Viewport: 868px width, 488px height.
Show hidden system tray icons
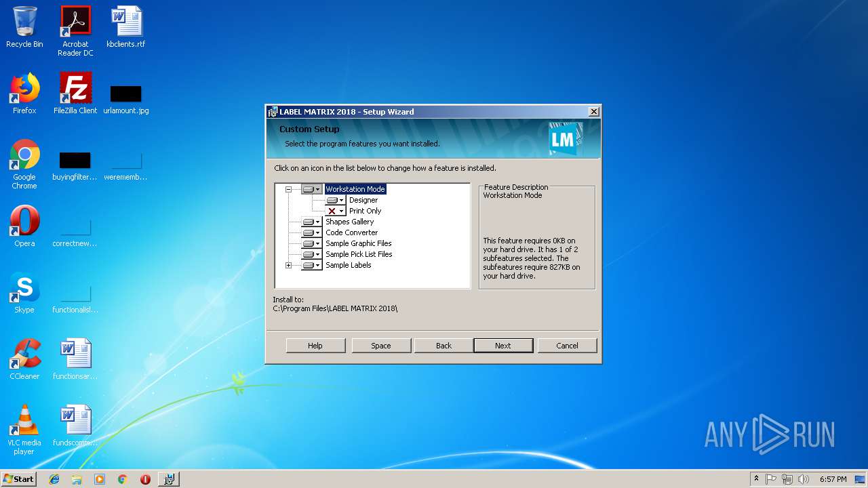click(x=756, y=479)
